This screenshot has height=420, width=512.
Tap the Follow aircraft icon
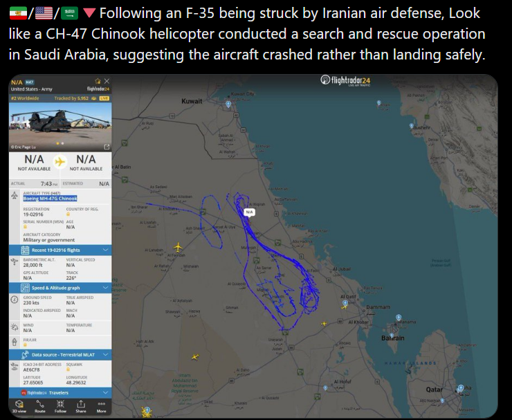click(x=60, y=406)
